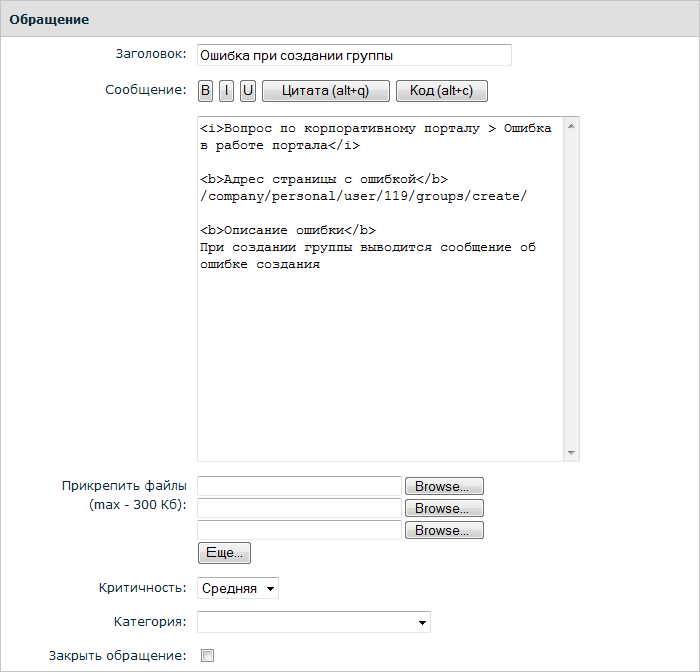700x672 pixels.
Task: Click the Bold (B) formatting button
Action: (205, 91)
